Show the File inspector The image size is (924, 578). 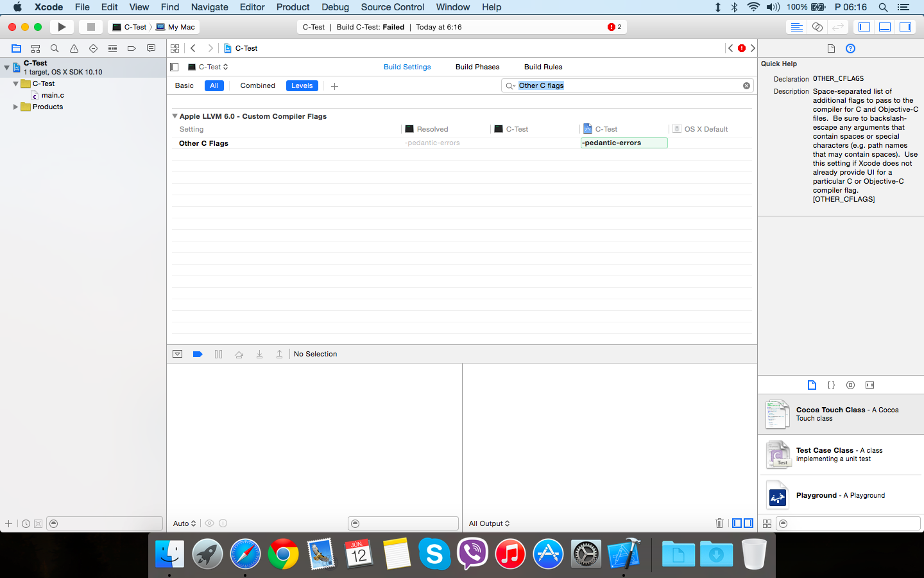[x=831, y=48]
